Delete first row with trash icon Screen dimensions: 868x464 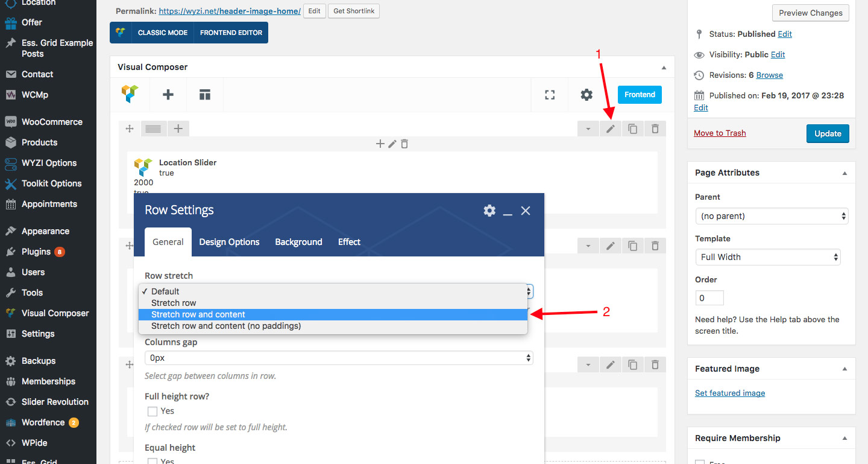click(x=655, y=129)
